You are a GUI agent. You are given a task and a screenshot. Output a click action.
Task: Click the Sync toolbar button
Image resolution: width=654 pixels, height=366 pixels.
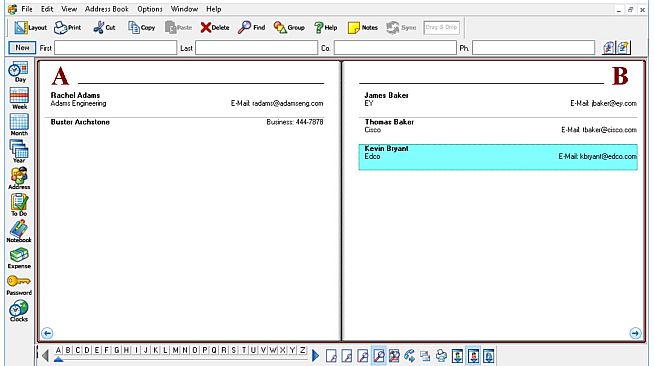point(401,28)
